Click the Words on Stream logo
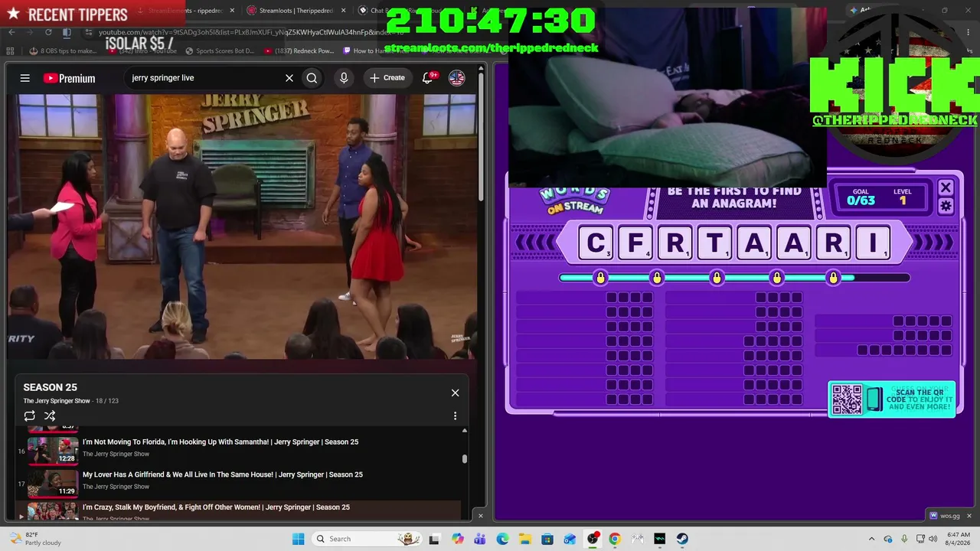Screen dimensions: 980x551 pyautogui.click(x=574, y=200)
